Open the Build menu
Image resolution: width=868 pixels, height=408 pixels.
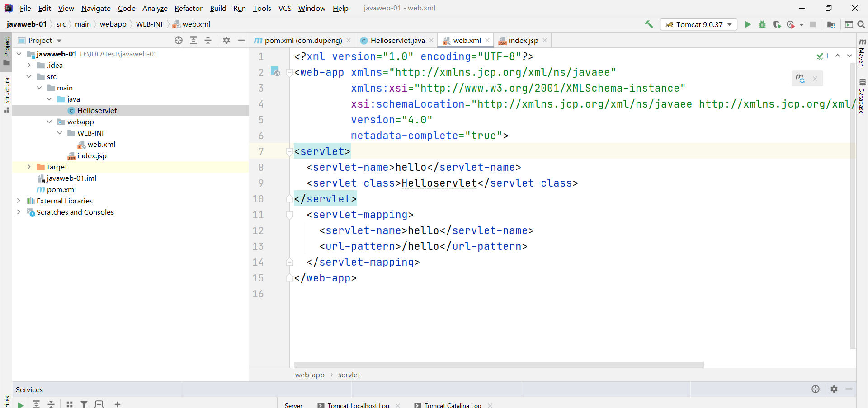click(x=218, y=8)
